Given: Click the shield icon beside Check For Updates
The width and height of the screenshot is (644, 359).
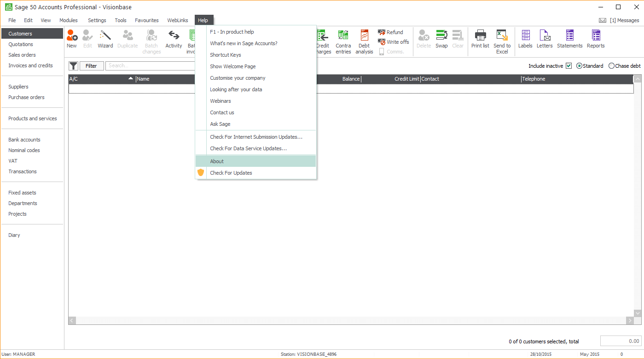Looking at the screenshot, I should 201,172.
